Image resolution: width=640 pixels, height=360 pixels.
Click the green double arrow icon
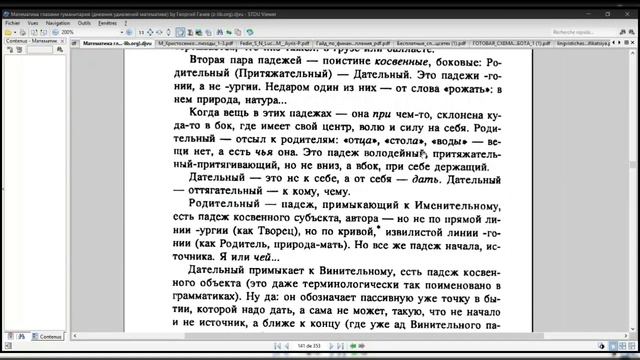pos(229,32)
